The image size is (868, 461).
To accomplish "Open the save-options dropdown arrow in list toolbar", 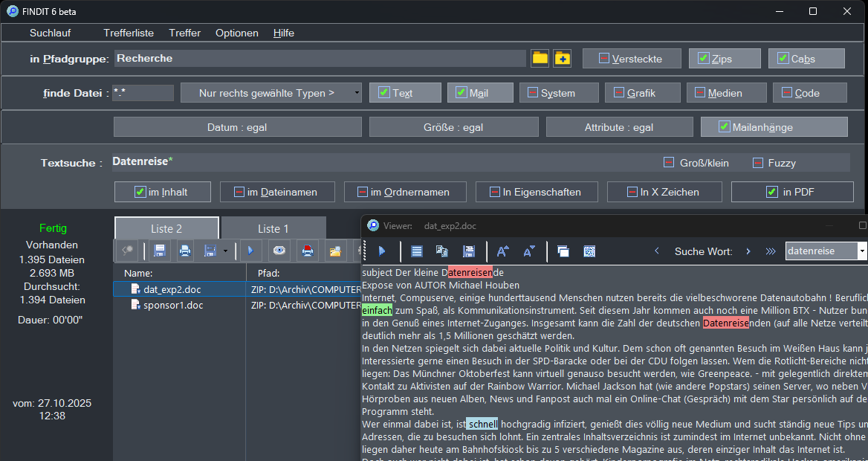I will pos(225,251).
